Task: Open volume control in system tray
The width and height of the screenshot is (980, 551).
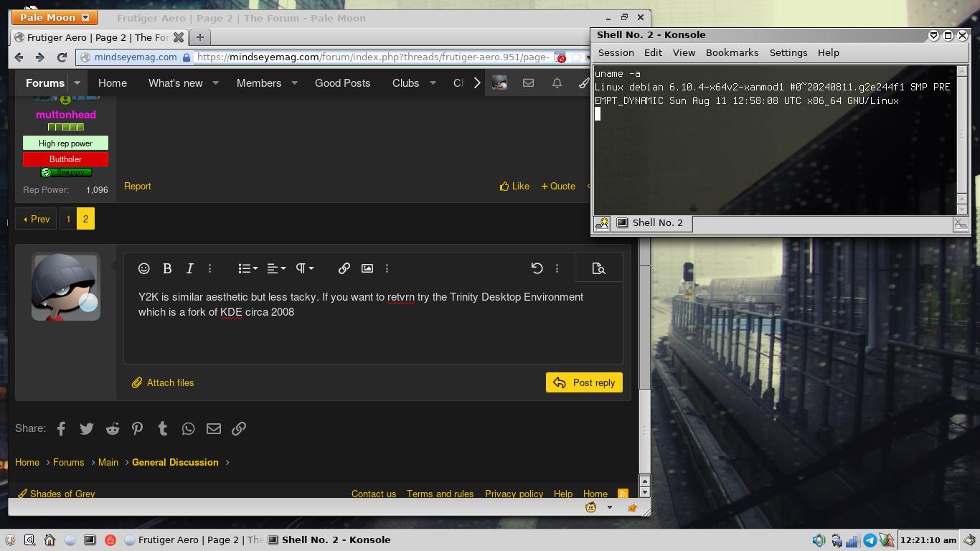Action: (x=819, y=540)
